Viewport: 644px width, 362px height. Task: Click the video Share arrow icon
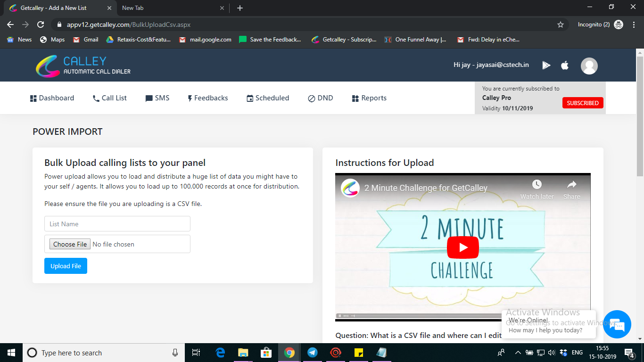pos(572,184)
